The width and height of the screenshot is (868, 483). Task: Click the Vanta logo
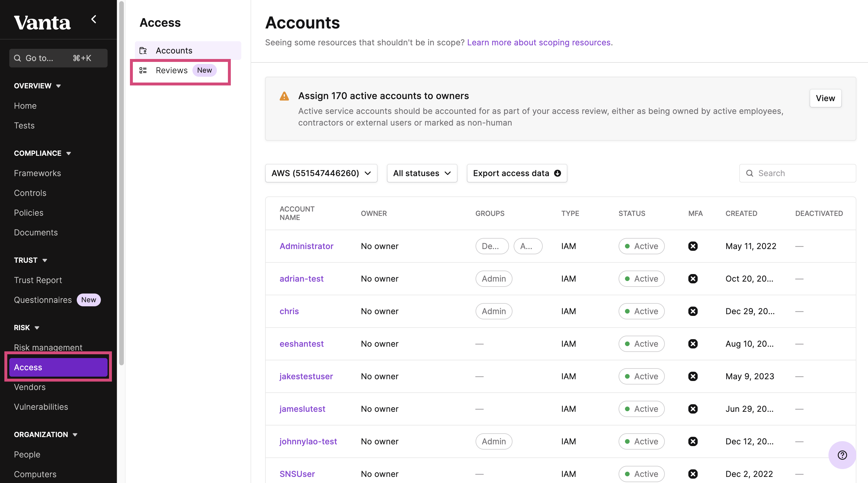click(x=42, y=23)
